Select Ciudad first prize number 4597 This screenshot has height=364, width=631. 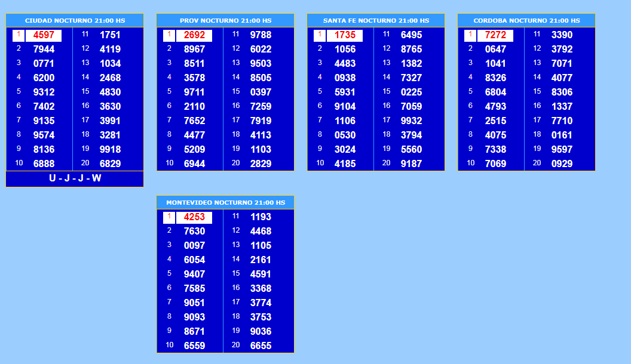(44, 35)
